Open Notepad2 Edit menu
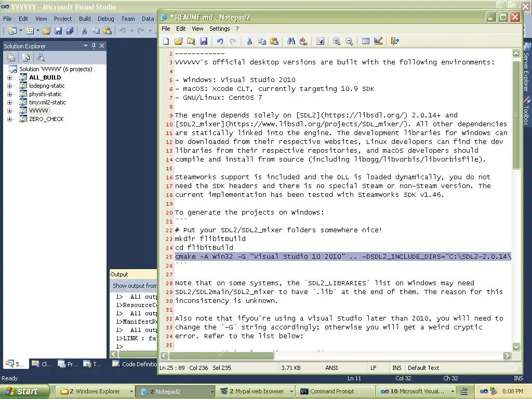This screenshot has height=399, width=532. 181,29
